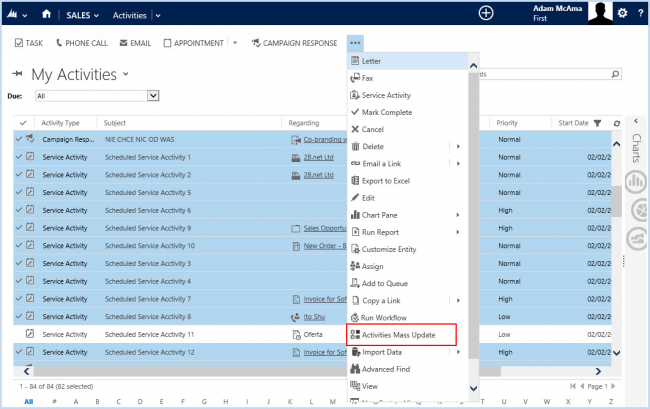Viewport: 650px width, 409px height.
Task: Open the logo dropdown chevron
Action: 24,16
